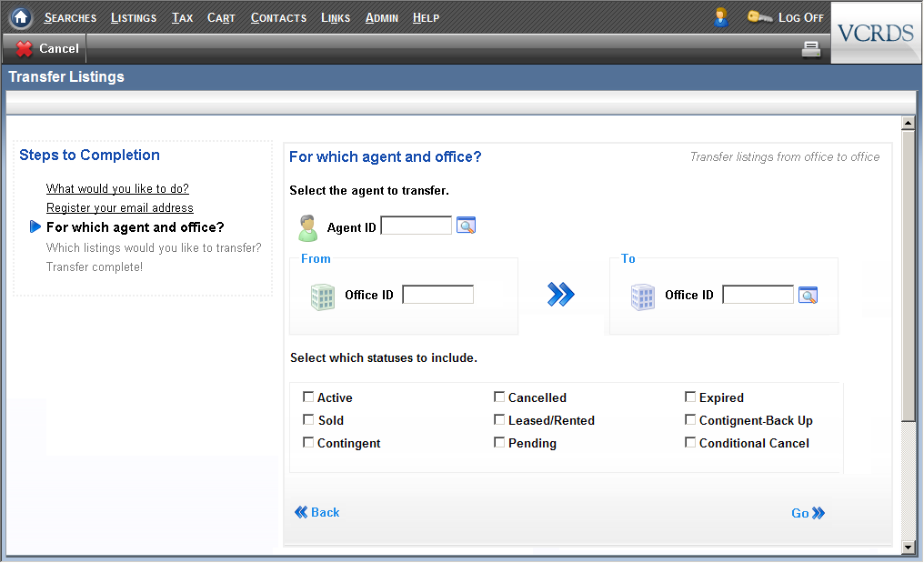Check the Active status box
Image resolution: width=924 pixels, height=563 pixels.
308,397
